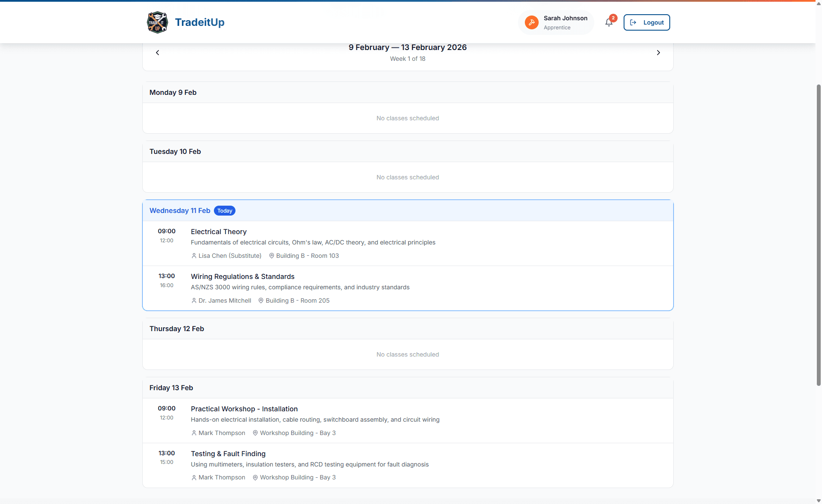Open the Electrical Theory class entry
Image resolution: width=822 pixels, height=504 pixels.
pyautogui.click(x=218, y=232)
